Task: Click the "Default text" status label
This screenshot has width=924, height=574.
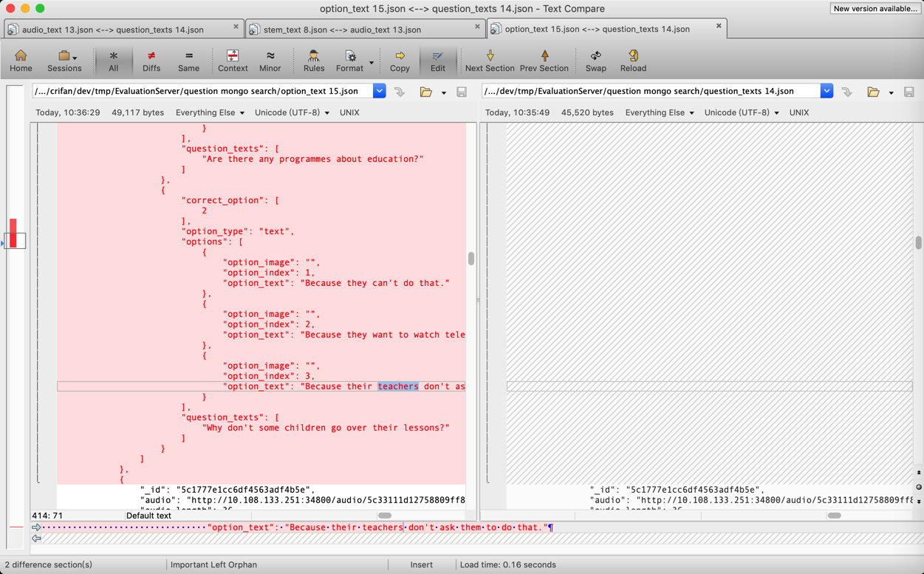Action: pyautogui.click(x=148, y=516)
